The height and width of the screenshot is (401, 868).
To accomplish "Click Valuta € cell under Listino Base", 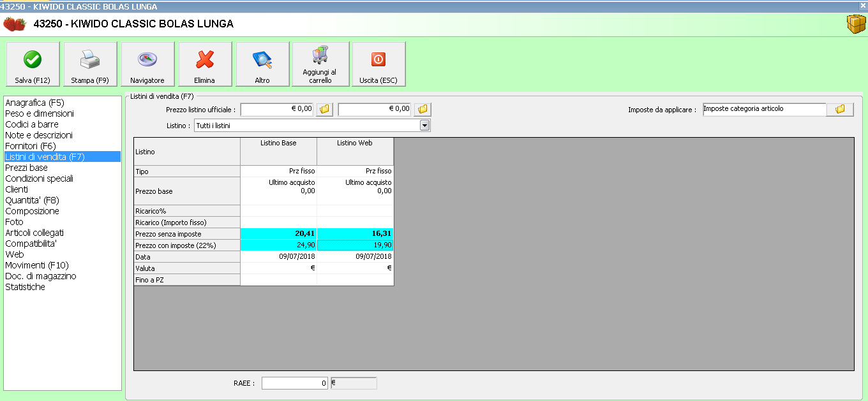I will [278, 268].
